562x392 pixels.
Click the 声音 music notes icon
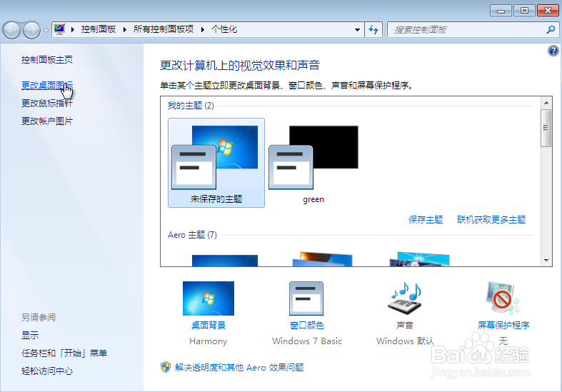(x=405, y=298)
